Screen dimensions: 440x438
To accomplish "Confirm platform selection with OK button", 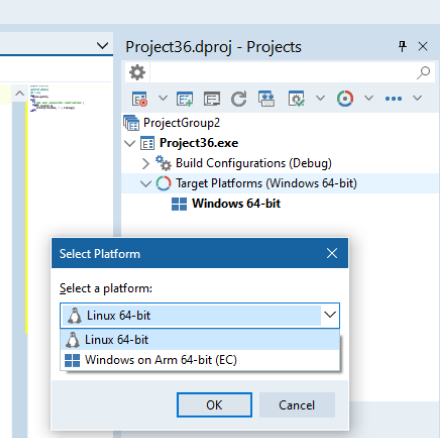I will click(x=214, y=405).
